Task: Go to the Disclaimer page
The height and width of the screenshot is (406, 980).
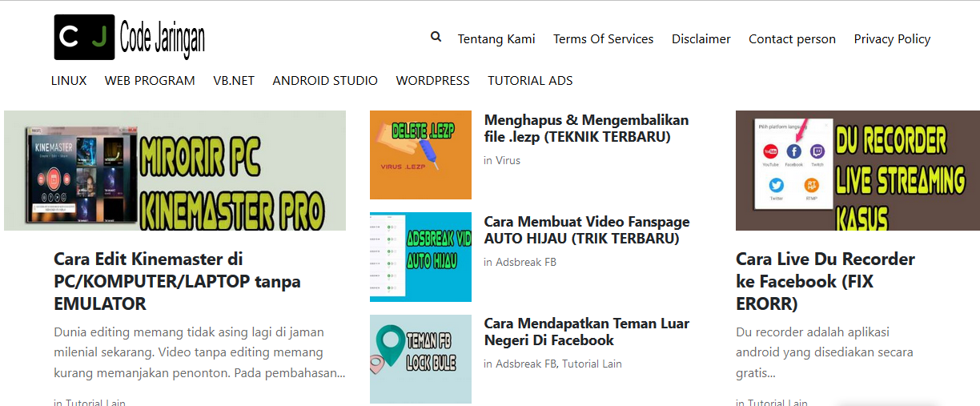Action: point(701,38)
